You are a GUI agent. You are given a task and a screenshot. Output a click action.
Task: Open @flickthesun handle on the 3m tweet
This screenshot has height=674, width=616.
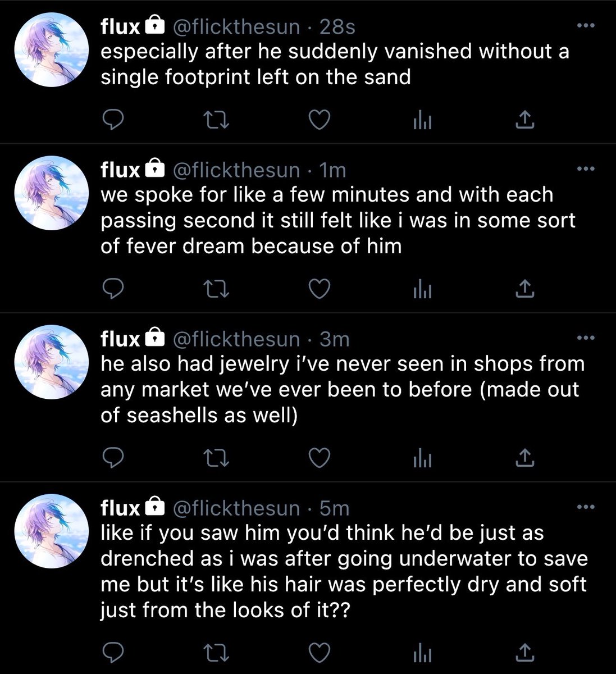click(237, 339)
